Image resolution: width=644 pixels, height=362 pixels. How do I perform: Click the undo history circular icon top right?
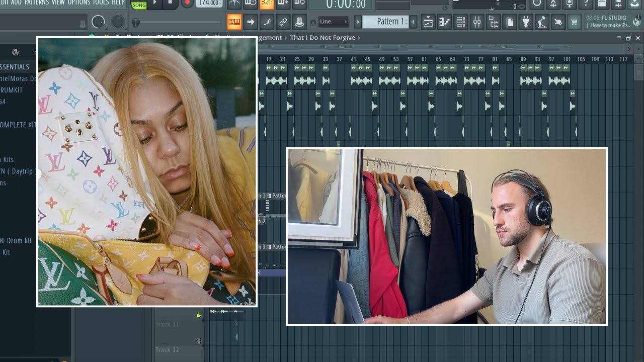[x=537, y=4]
